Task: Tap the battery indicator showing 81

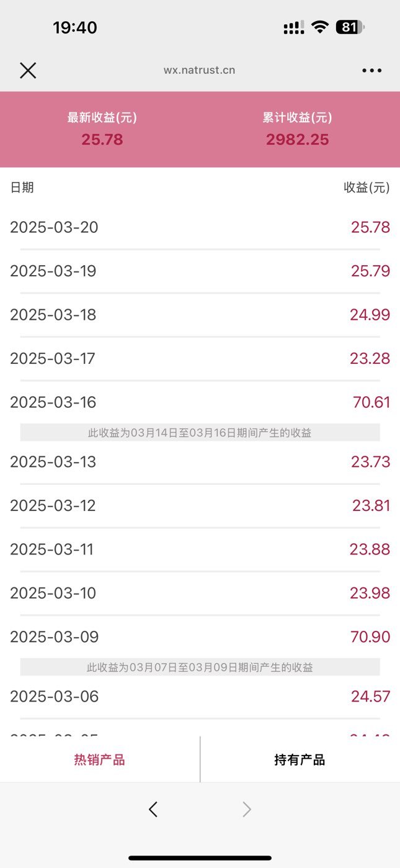Action: [350, 27]
